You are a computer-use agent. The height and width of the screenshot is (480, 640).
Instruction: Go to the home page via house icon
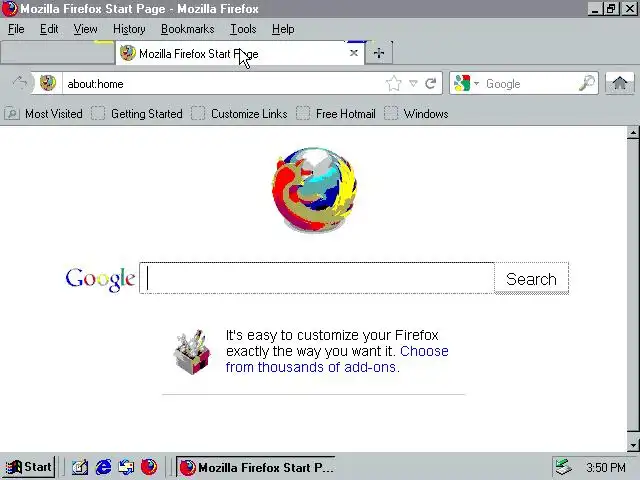tap(620, 83)
